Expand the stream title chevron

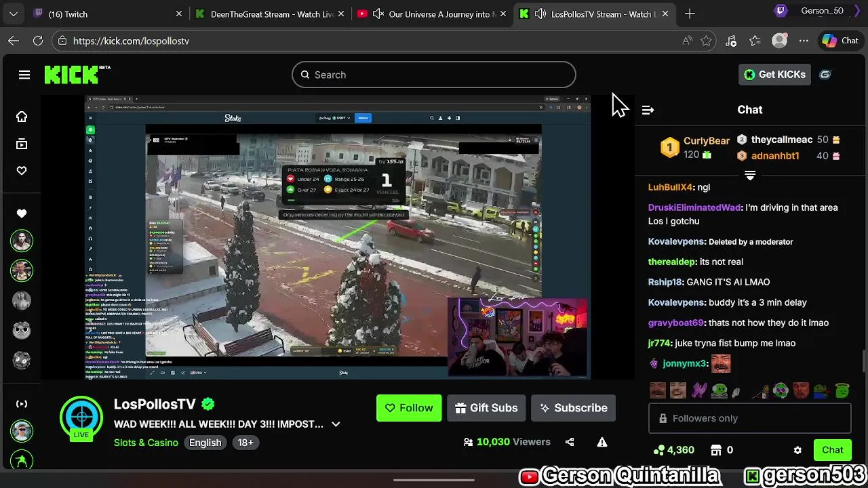click(336, 424)
